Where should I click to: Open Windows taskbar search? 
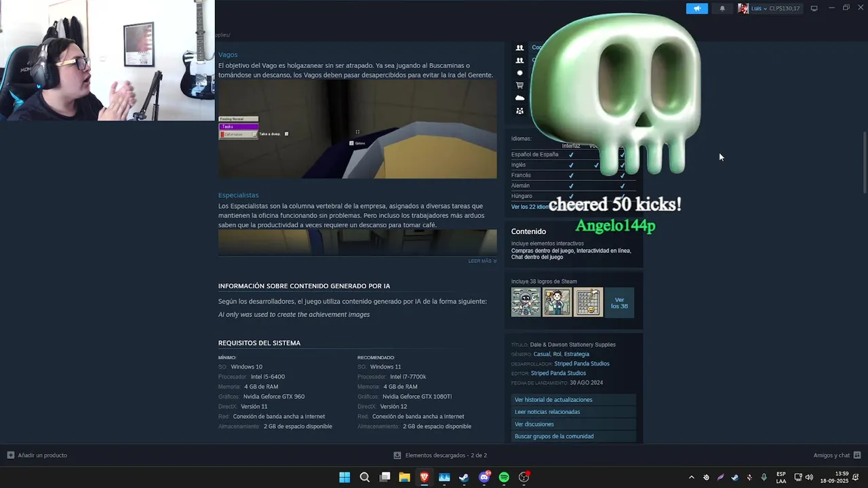(365, 477)
